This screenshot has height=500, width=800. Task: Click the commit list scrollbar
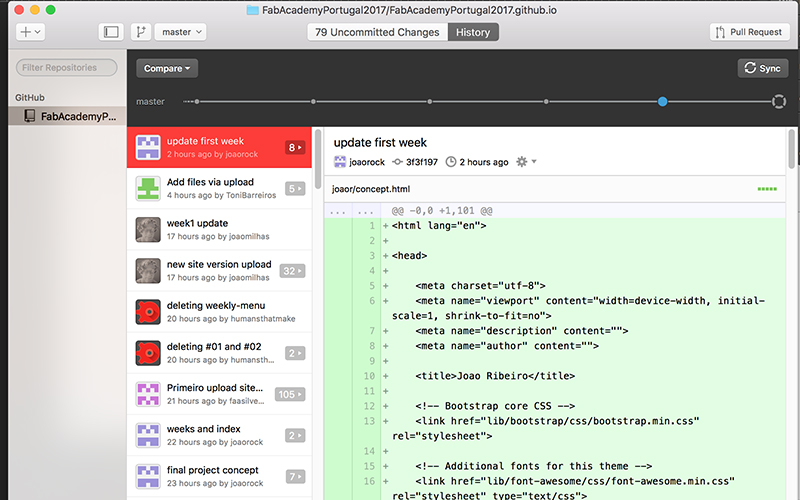tap(318, 159)
